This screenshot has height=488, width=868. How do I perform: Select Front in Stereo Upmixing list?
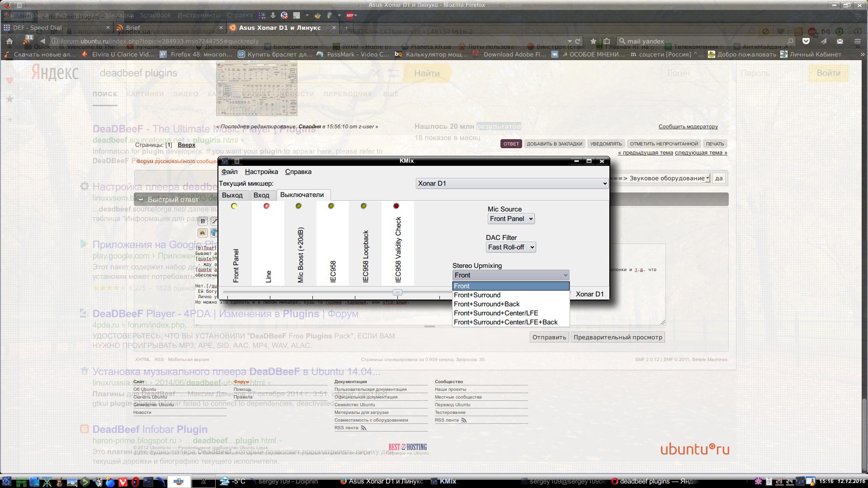pos(511,286)
